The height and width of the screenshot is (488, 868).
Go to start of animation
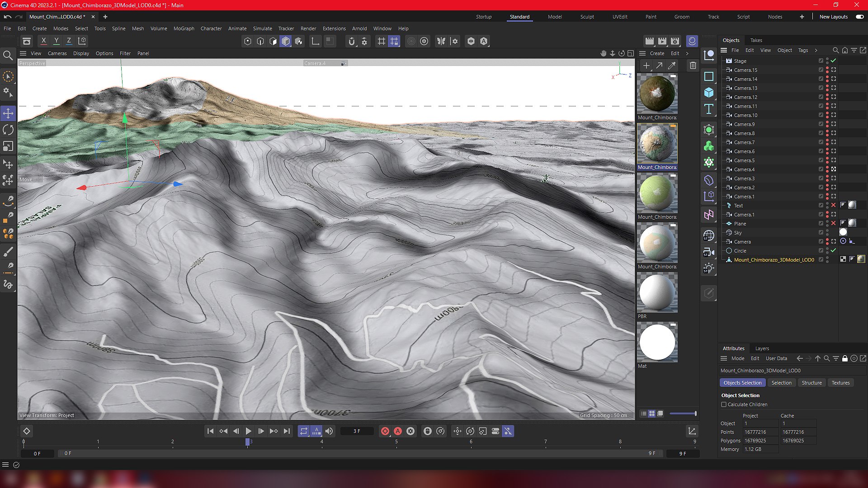coord(210,431)
